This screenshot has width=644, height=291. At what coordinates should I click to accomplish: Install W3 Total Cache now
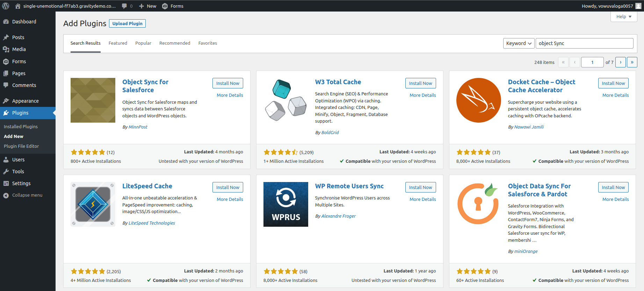tap(421, 83)
